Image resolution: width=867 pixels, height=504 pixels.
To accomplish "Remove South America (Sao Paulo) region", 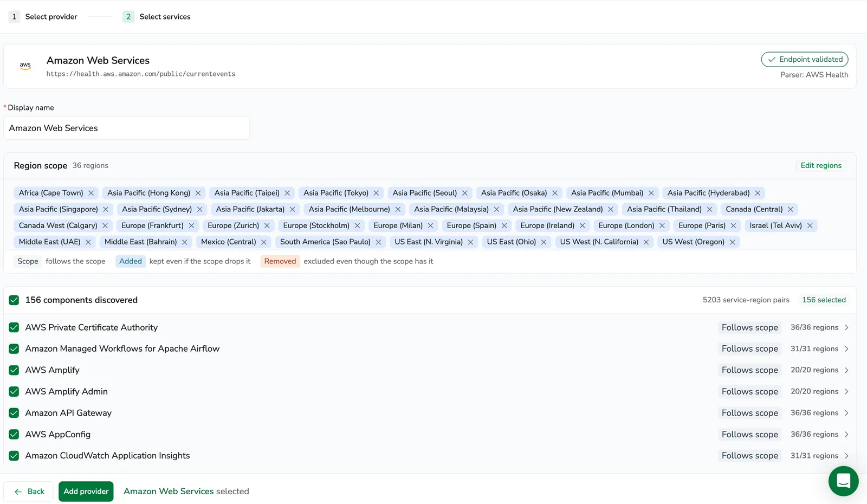I will coord(378,242).
